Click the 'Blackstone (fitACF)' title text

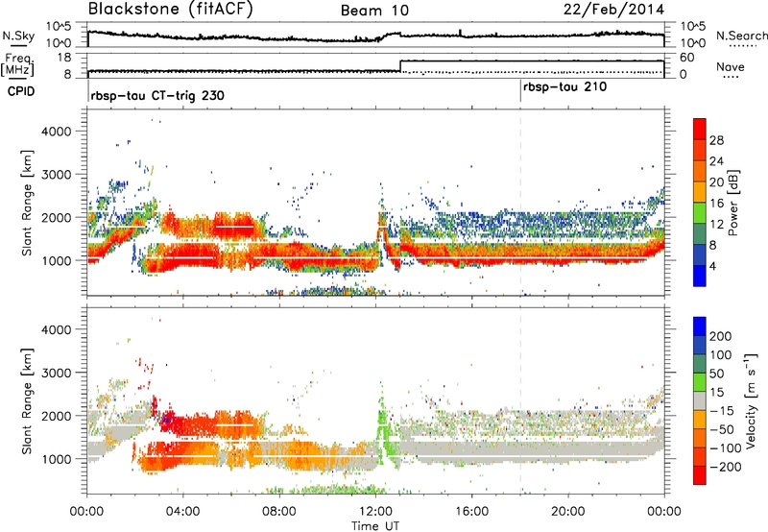[x=171, y=9]
